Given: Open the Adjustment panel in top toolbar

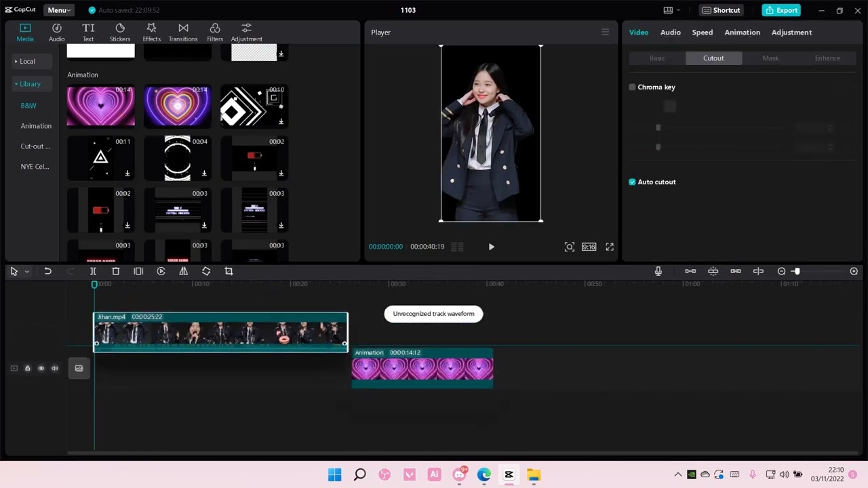Looking at the screenshot, I should click(x=246, y=32).
